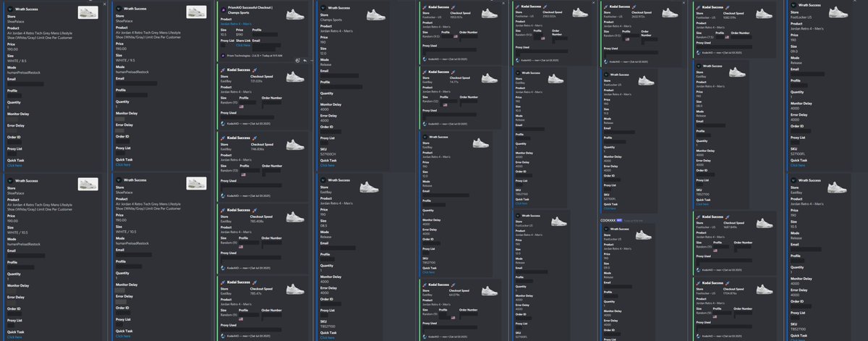Open the more options dots under the PrismAIO message
Image resolution: width=868 pixels, height=341 pixels.
click(x=311, y=61)
